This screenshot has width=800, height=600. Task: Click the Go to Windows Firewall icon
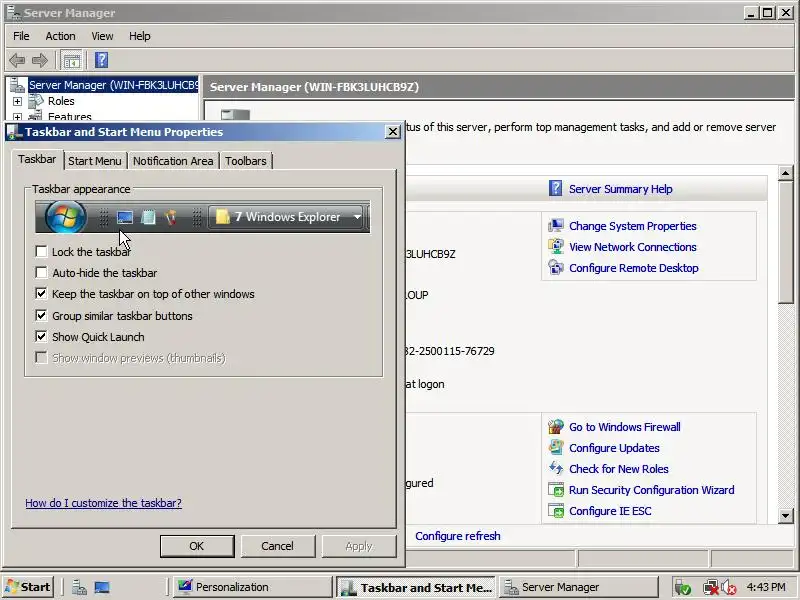click(x=556, y=427)
